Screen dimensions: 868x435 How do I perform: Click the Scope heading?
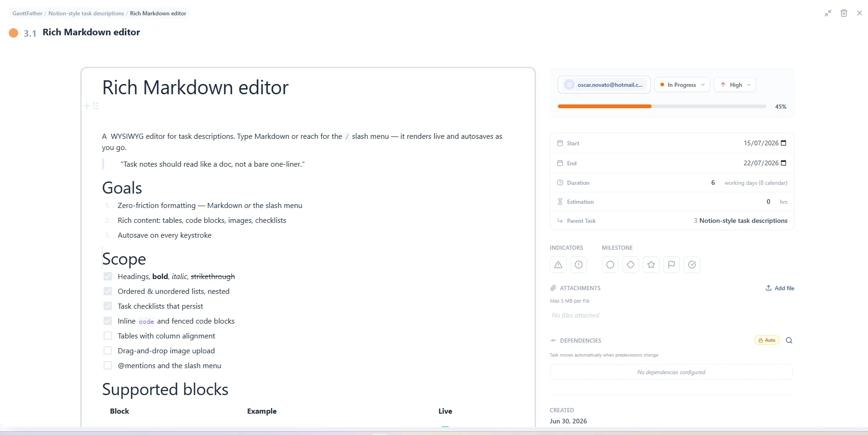(x=124, y=259)
